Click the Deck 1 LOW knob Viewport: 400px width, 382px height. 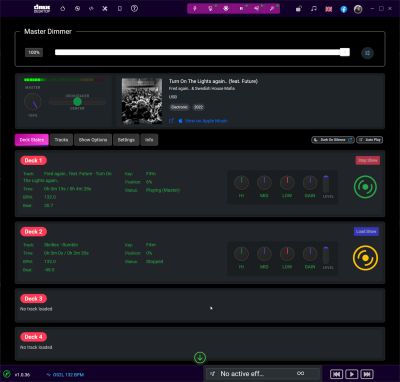(x=287, y=183)
